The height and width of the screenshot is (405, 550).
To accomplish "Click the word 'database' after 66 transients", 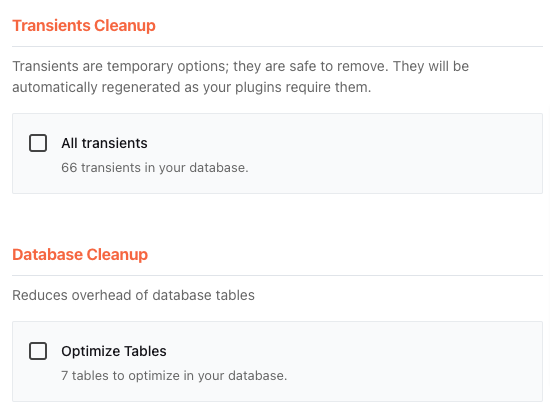I will 217,168.
